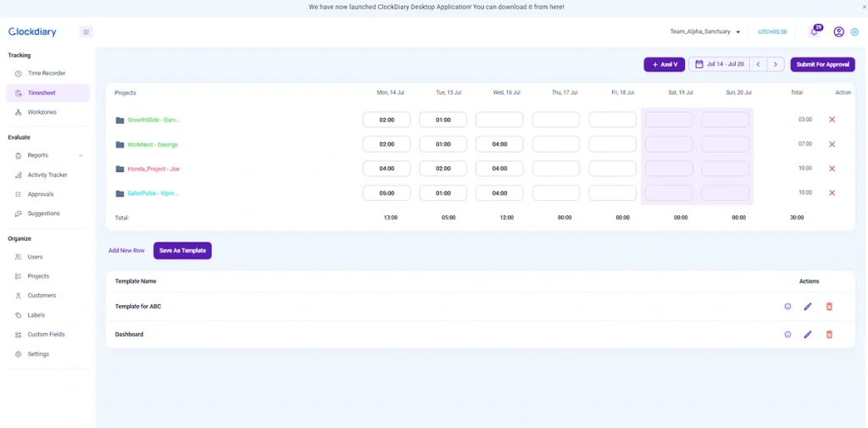Open Time Recorder in sidebar
This screenshot has width=868, height=428.
(47, 73)
